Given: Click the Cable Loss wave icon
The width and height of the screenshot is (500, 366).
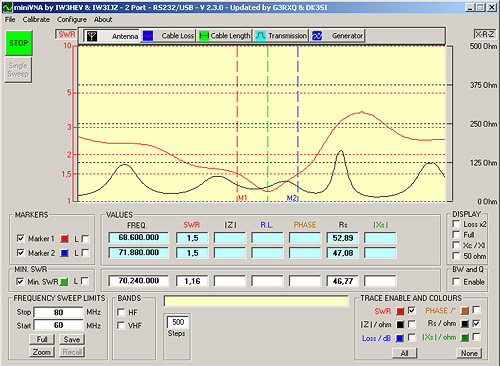Looking at the screenshot, I should pos(148,36).
